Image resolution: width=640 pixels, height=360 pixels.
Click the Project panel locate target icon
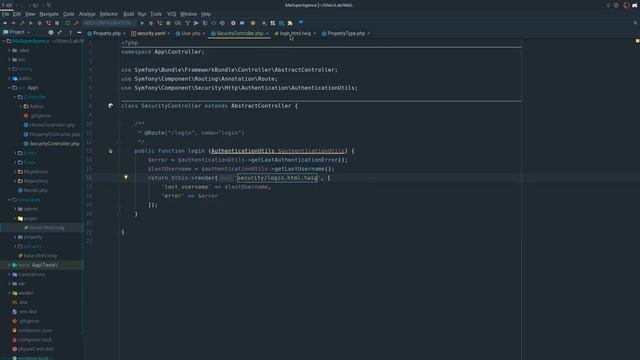click(51, 32)
